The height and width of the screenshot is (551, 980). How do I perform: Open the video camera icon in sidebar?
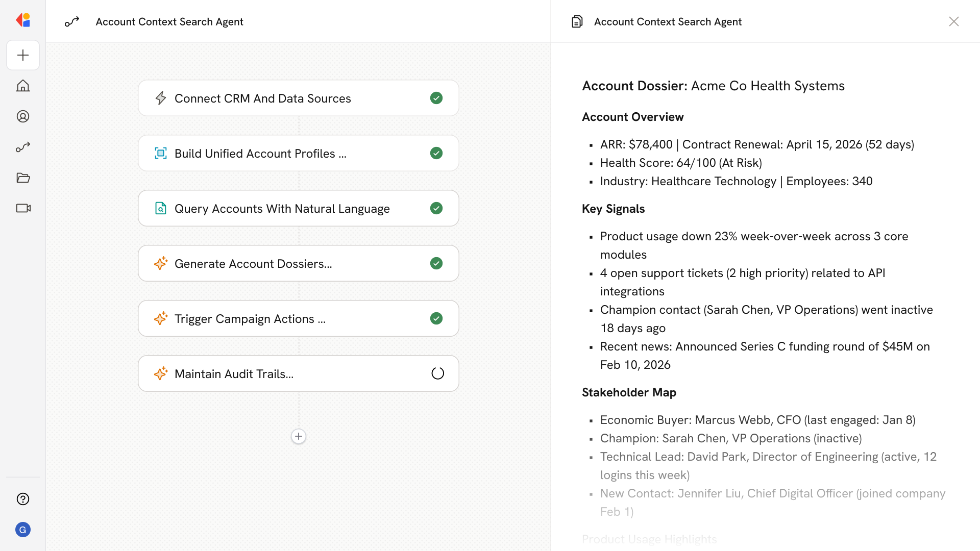click(x=23, y=208)
